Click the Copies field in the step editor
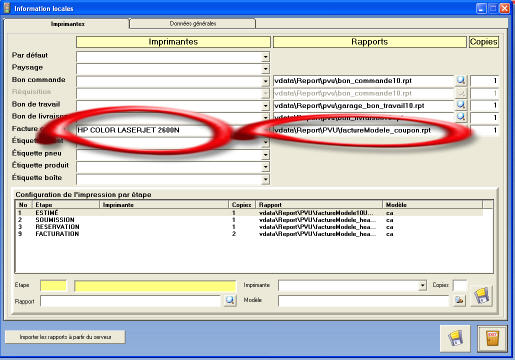The height and width of the screenshot is (360, 515). (460, 286)
